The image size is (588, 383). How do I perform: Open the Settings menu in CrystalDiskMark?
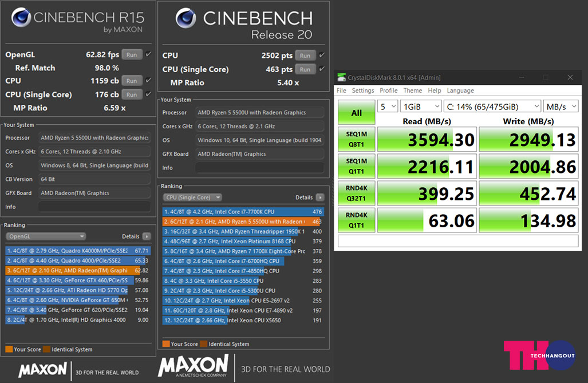pos(362,90)
